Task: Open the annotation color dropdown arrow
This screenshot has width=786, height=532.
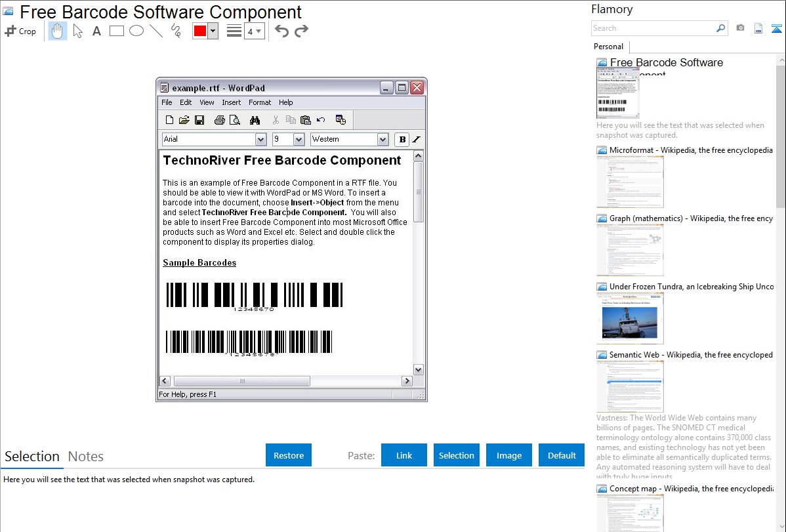Action: point(213,31)
